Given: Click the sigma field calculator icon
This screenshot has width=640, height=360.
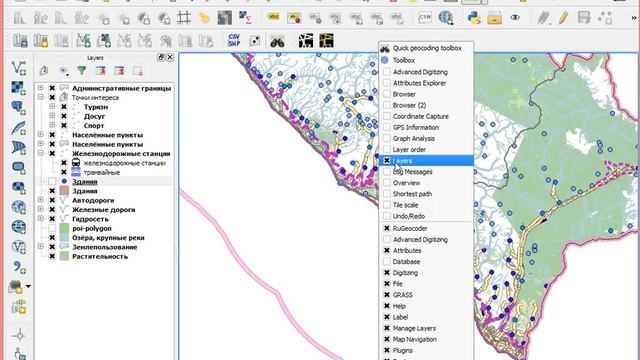Looking at the screenshot, I should tap(245, 18).
